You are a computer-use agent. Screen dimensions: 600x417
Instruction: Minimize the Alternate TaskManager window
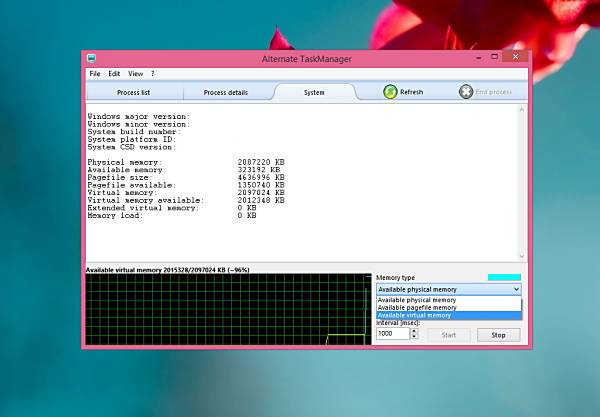tap(478, 58)
